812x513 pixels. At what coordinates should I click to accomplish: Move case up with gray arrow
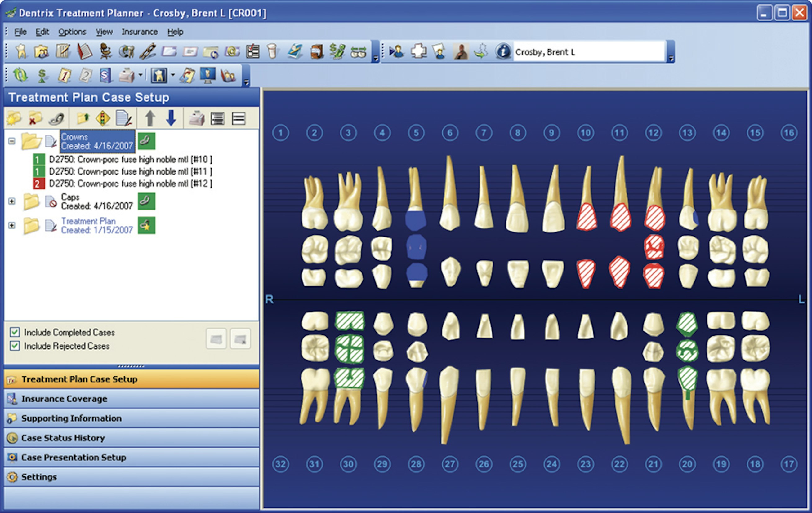150,118
